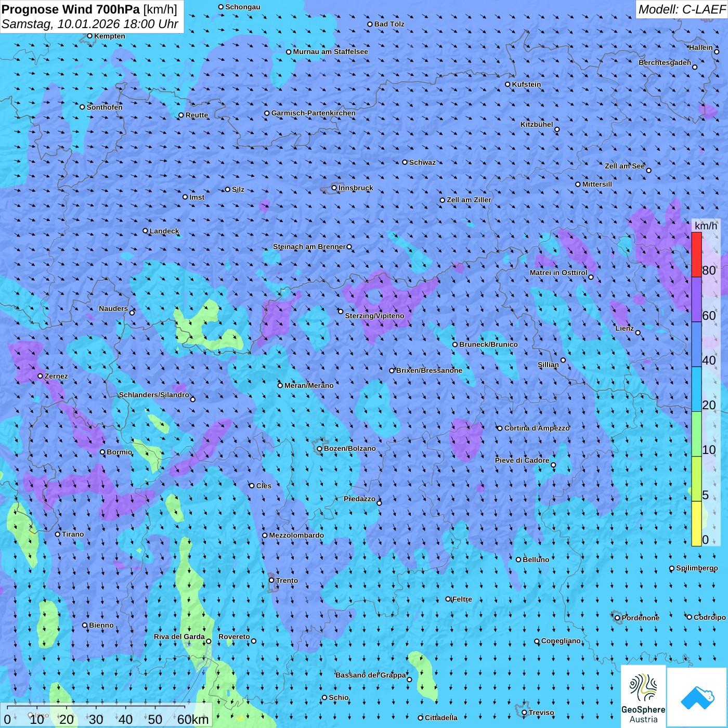Click the 'Prognose Wind 700hPa' title text
This screenshot has height=728, width=728.
pyautogui.click(x=71, y=9)
